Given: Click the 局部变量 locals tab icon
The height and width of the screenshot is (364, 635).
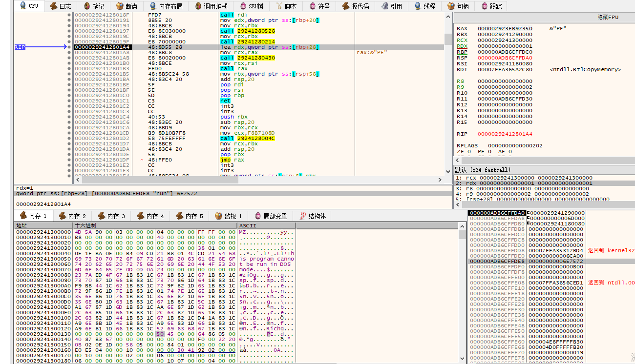Looking at the screenshot, I should click(x=257, y=216).
